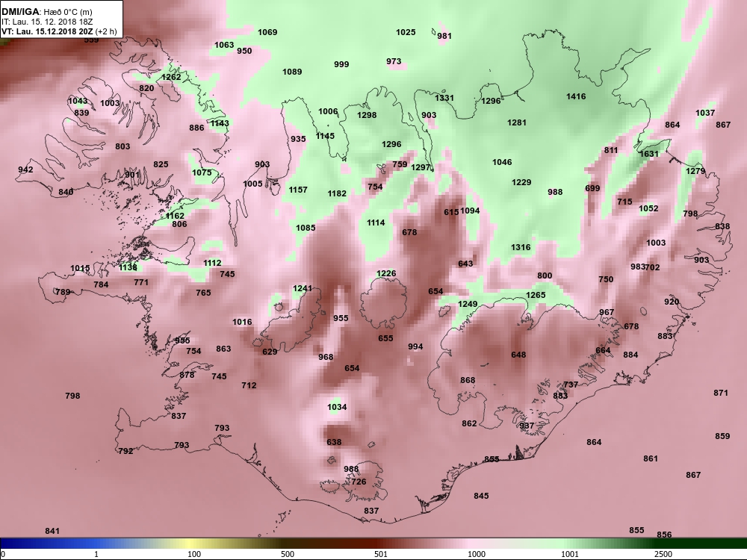Image resolution: width=747 pixels, height=560 pixels.
Task: Select the 638 value in the south
Action: tap(334, 442)
